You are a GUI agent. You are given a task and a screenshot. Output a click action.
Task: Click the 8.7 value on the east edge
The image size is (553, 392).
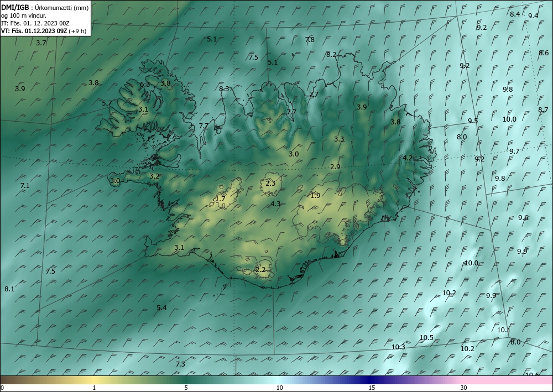(543, 110)
